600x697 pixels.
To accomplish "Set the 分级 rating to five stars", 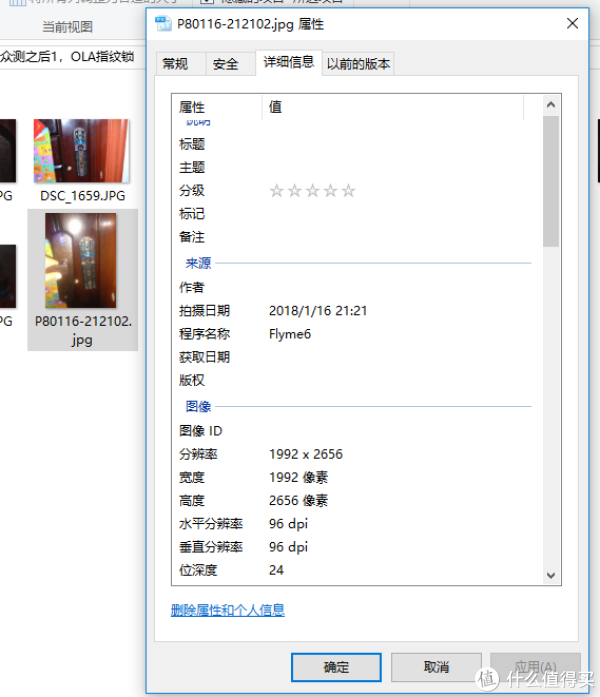I will [348, 191].
